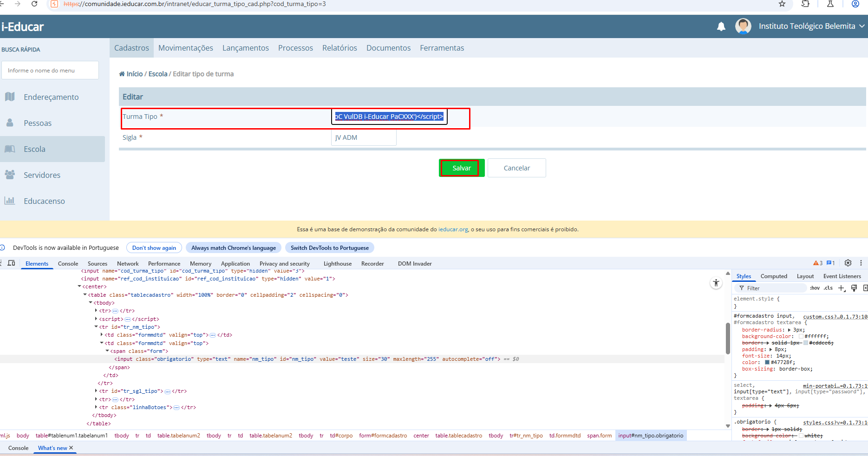Switch to the DevTools Console tab
Screen dimensions: 868x456
pos(68,263)
